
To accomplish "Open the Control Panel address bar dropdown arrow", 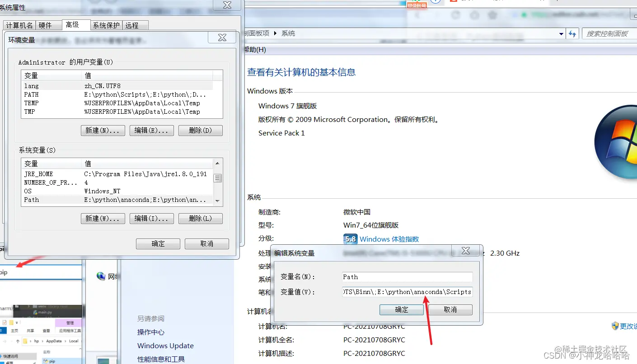I will (x=561, y=34).
